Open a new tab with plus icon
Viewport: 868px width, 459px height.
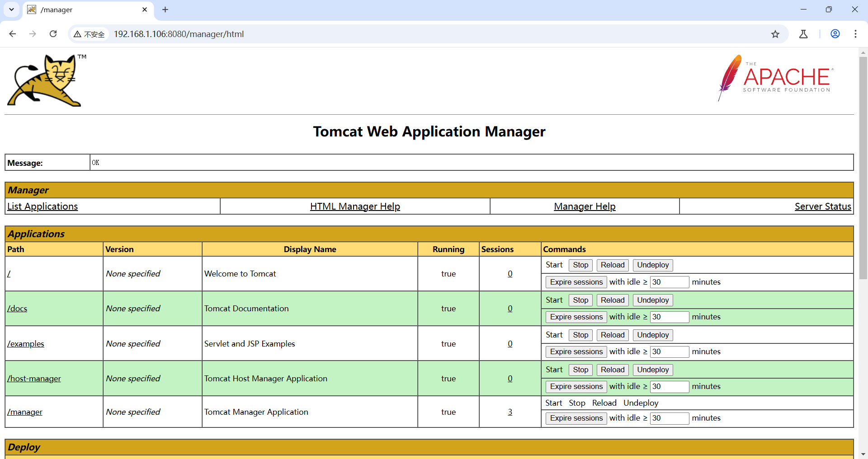165,9
